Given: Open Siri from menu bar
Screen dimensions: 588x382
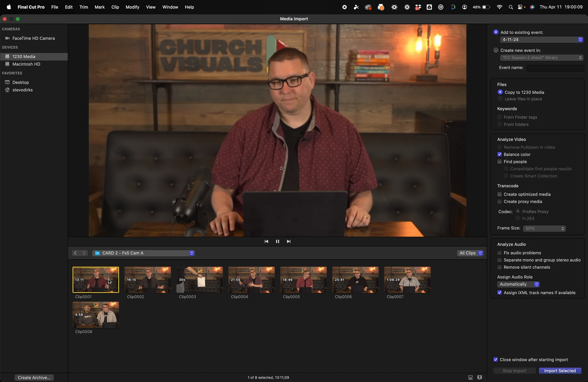Looking at the screenshot, I should 532,7.
